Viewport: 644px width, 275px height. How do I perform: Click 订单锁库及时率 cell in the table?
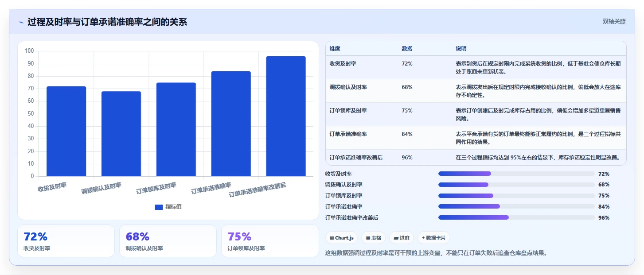tap(348, 111)
